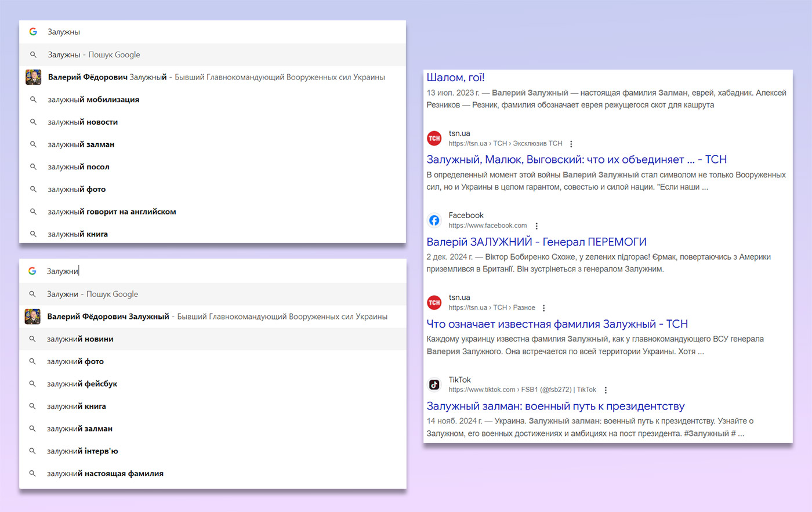
Task: Select suggestion 'залужный книга'
Action: (x=212, y=234)
